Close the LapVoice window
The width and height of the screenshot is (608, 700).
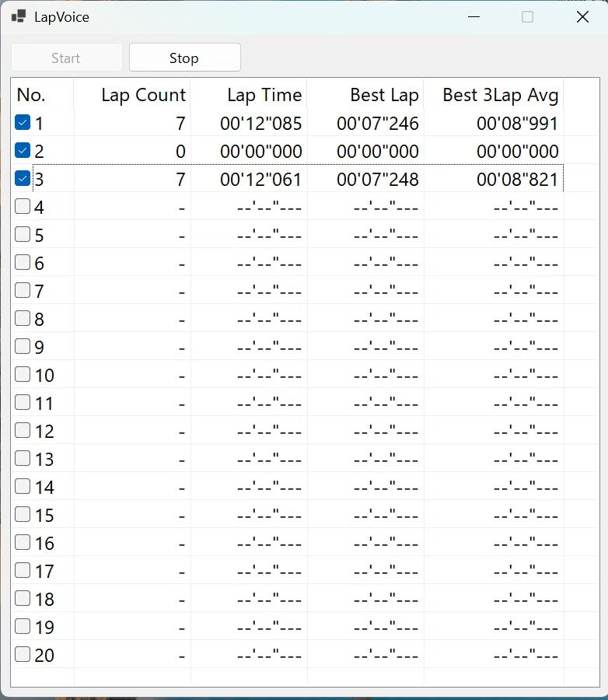coord(582,17)
